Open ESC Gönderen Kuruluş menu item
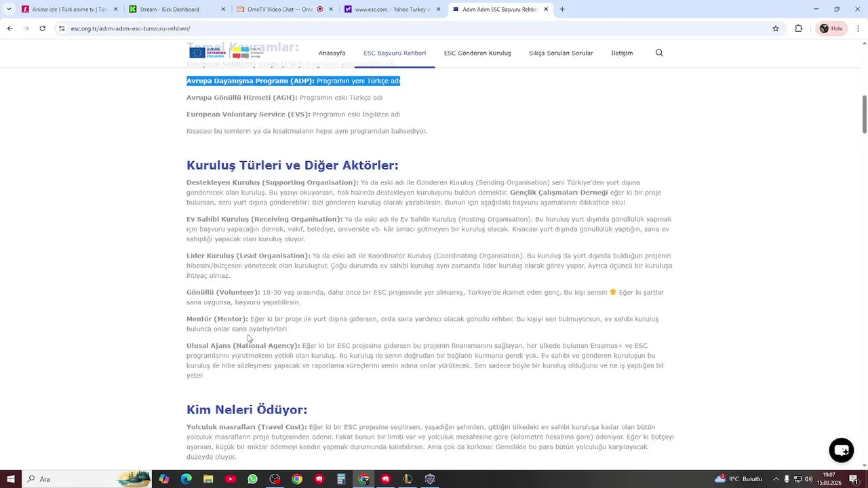Image resolution: width=868 pixels, height=488 pixels. [477, 53]
